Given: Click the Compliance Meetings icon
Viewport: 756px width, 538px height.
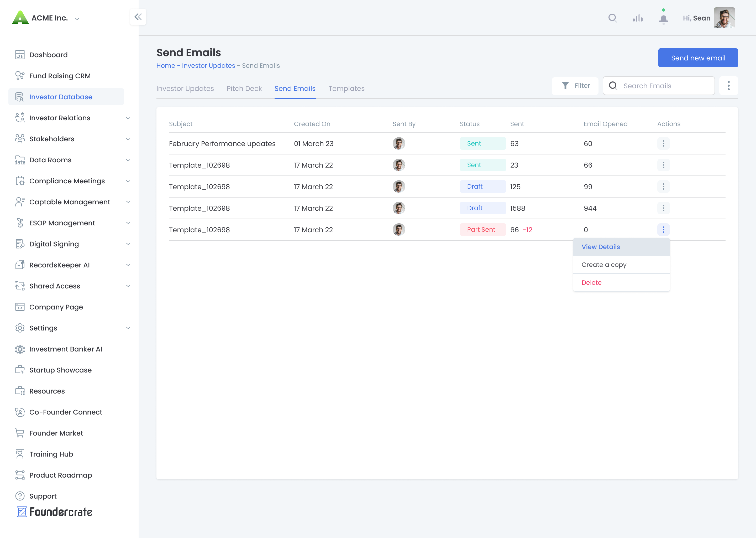Looking at the screenshot, I should pos(20,181).
